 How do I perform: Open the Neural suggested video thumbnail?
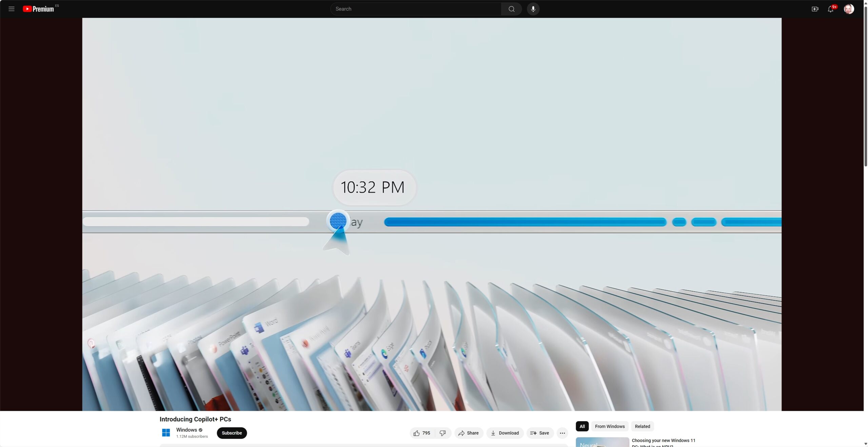coord(602,442)
